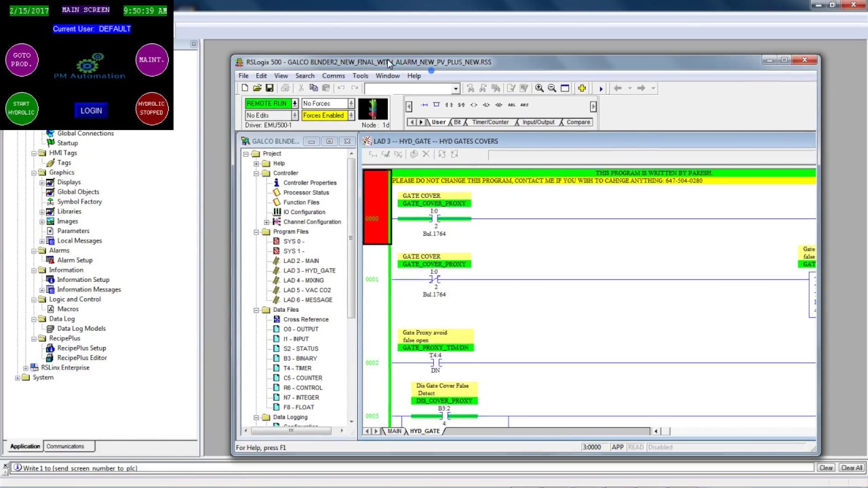Screen dimensions: 868x488
Task: Open the Forces Enabled dropdown
Action: coord(351,116)
